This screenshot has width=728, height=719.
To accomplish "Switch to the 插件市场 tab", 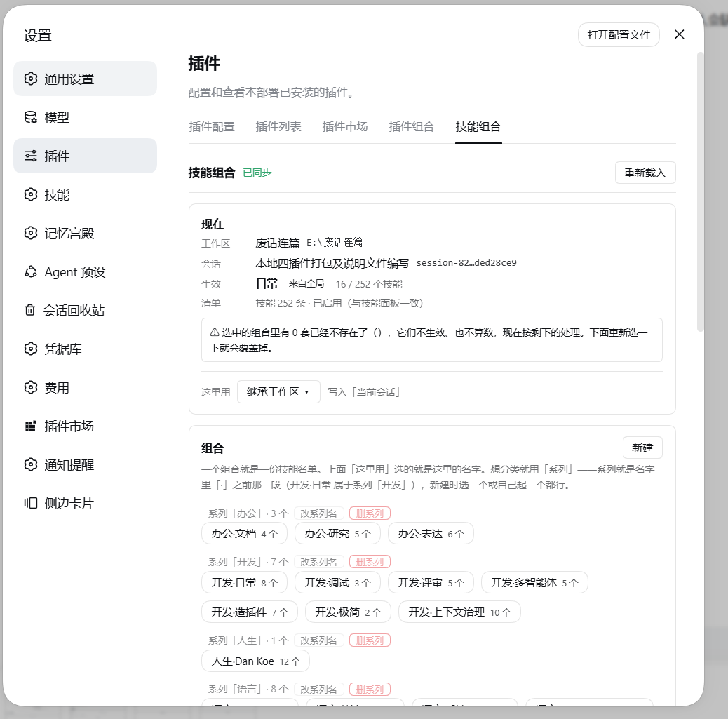I will pyautogui.click(x=345, y=127).
